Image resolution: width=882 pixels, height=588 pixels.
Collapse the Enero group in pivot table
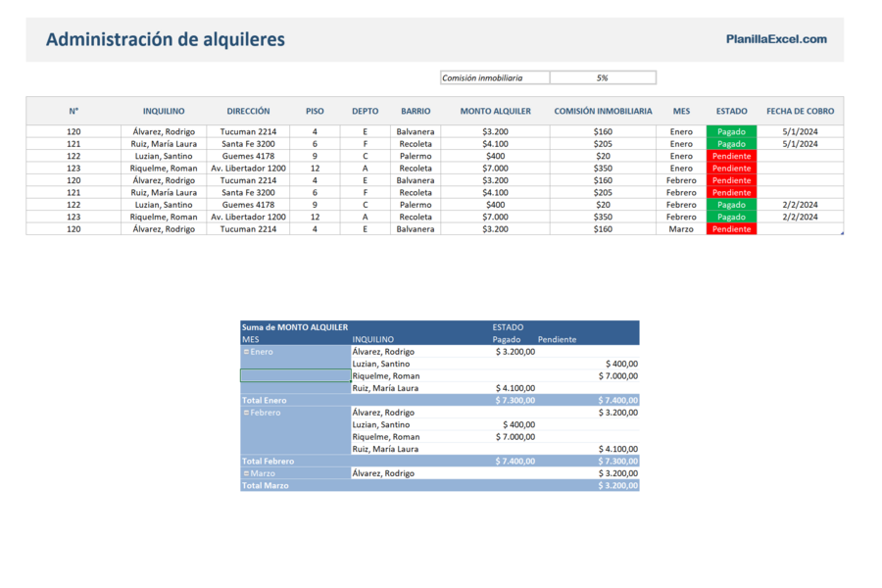click(246, 352)
